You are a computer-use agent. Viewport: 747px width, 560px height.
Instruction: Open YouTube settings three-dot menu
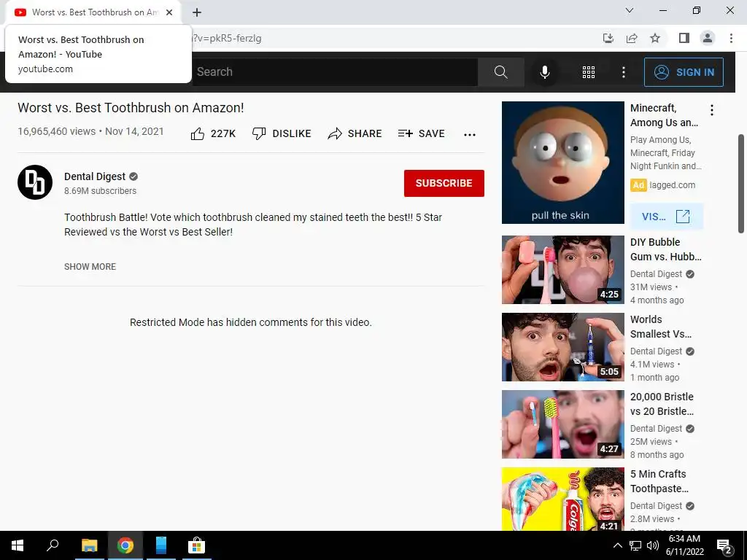point(624,72)
